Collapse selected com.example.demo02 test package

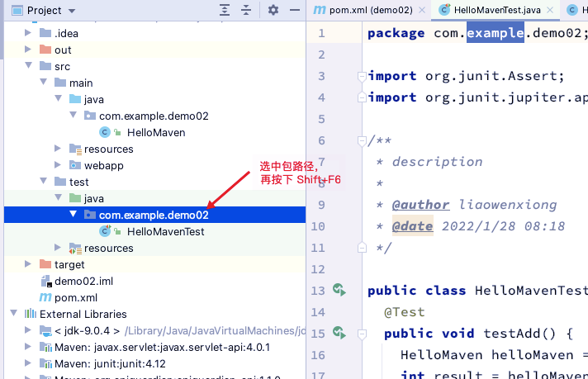click(73, 214)
